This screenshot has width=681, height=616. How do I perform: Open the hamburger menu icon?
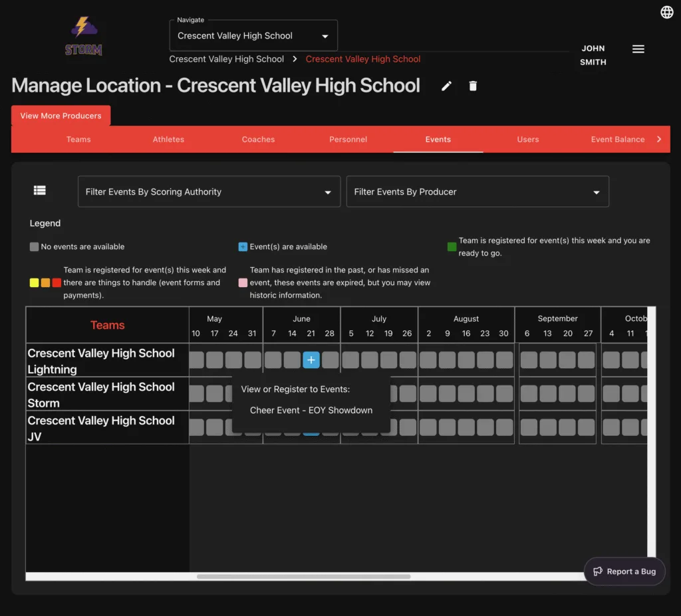tap(638, 49)
